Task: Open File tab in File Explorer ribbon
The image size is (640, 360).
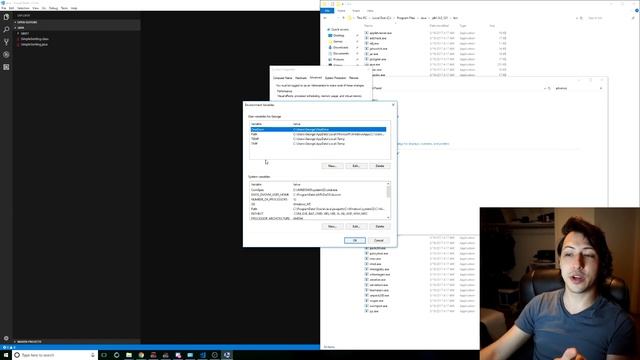Action: [x=327, y=11]
